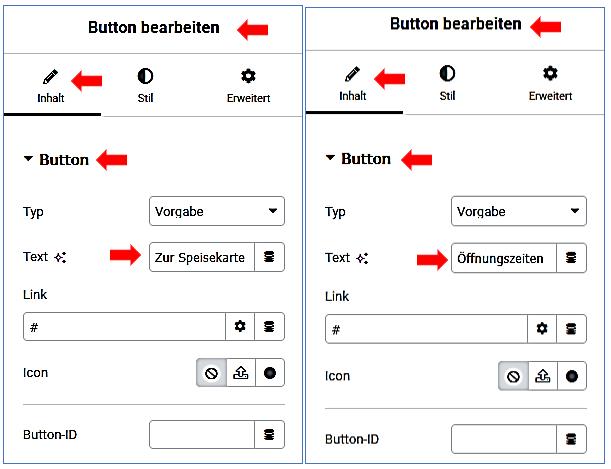Open link options gear in right panel

pyautogui.click(x=542, y=328)
